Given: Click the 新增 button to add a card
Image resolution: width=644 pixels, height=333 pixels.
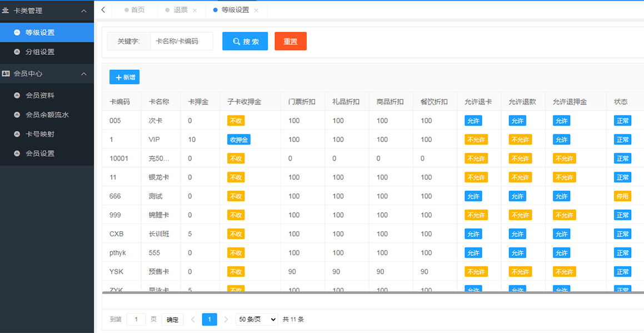Looking at the screenshot, I should point(124,78).
